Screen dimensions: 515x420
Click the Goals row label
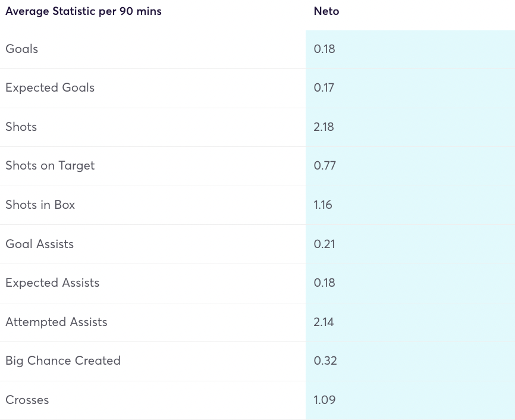coord(22,49)
